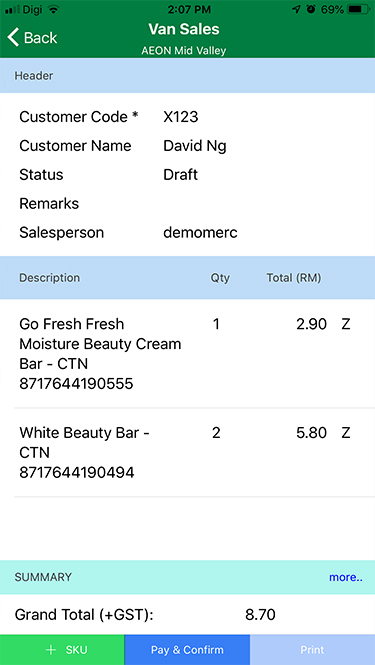Expand summary with the more.. link
This screenshot has height=665, width=375.
346,577
